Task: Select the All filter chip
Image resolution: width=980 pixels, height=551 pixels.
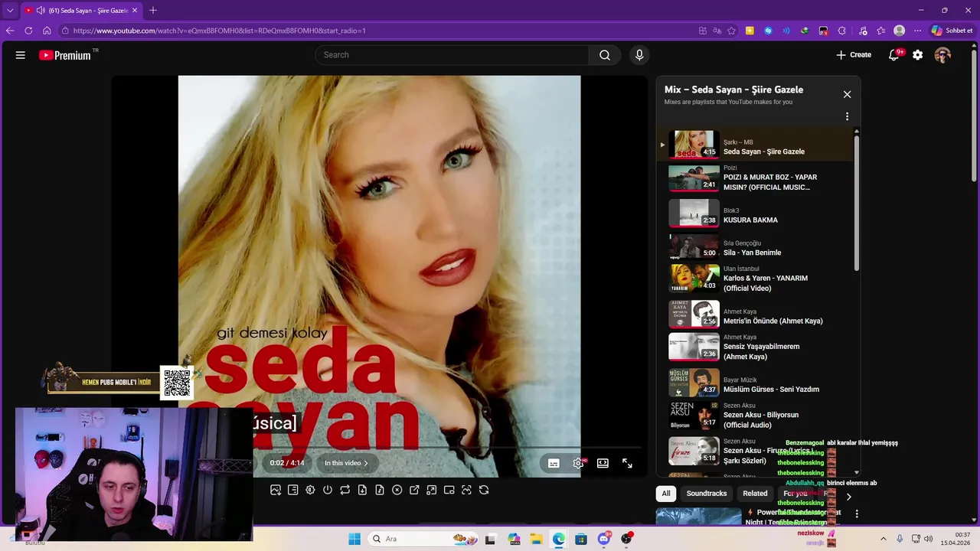Action: [x=666, y=494]
